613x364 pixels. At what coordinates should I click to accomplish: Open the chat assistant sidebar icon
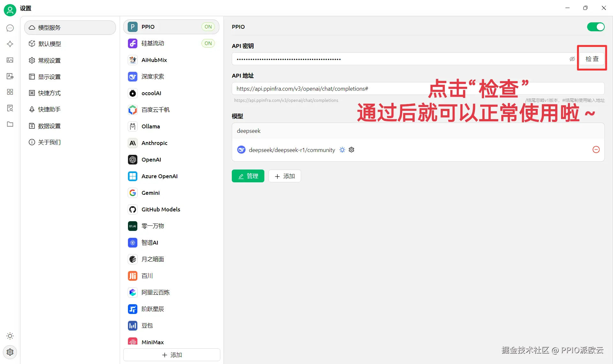pos(10,28)
